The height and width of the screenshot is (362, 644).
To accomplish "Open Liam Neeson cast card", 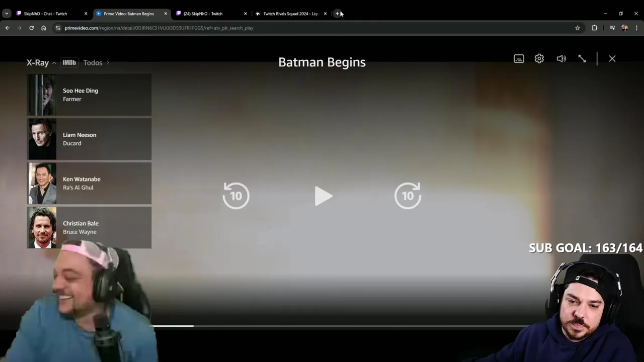I will 89,139.
